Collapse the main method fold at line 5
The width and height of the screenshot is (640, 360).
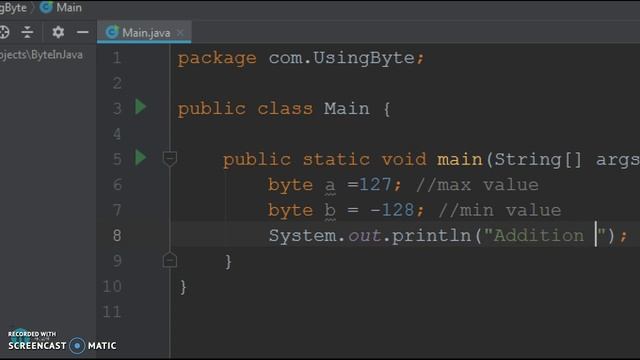(170, 158)
